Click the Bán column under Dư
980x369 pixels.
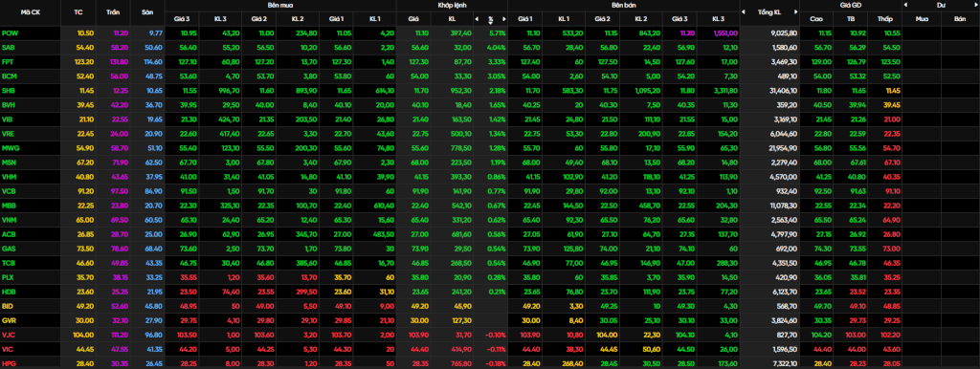[x=960, y=19]
